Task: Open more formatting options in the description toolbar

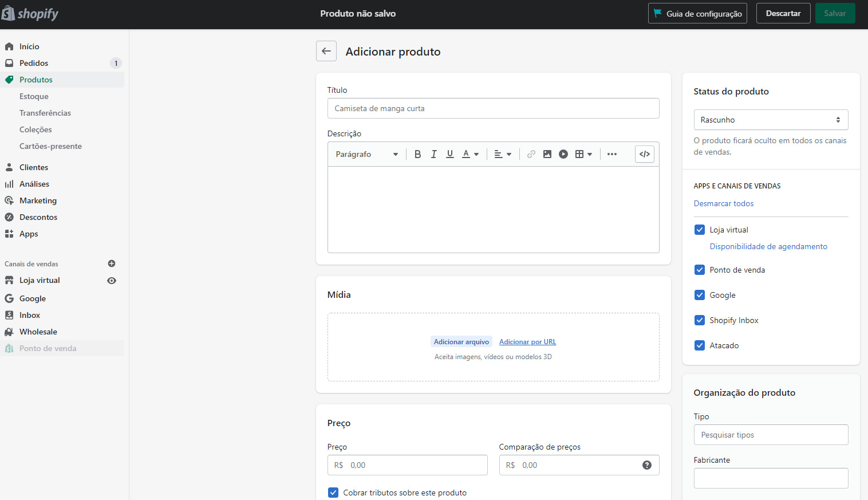Action: (611, 153)
